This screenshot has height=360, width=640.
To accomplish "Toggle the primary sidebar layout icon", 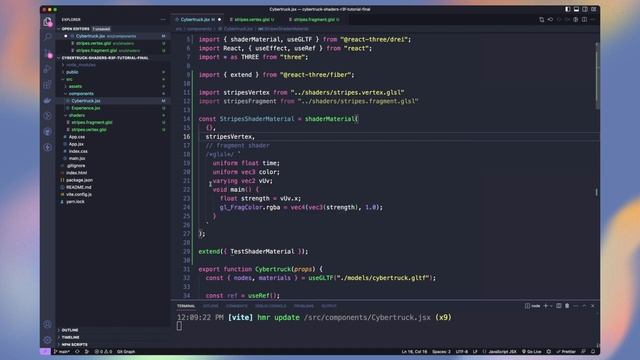I will click(x=567, y=9).
